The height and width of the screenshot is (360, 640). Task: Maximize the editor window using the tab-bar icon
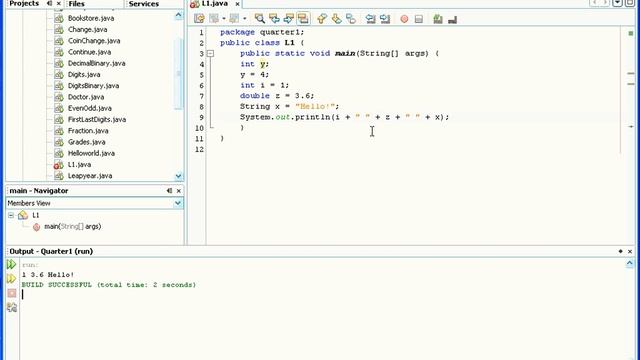pyautogui.click(x=629, y=3)
